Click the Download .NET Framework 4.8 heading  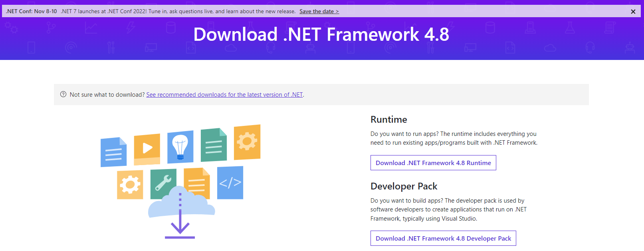tap(321, 34)
